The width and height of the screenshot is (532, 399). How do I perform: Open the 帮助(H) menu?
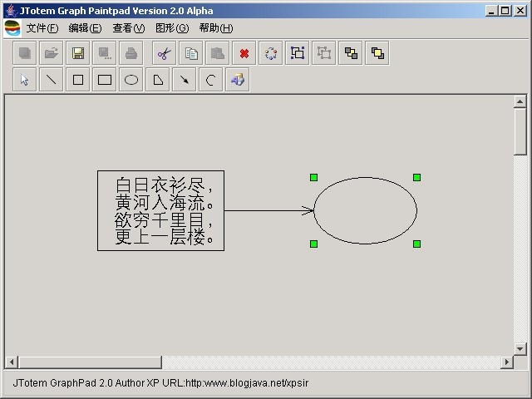216,28
